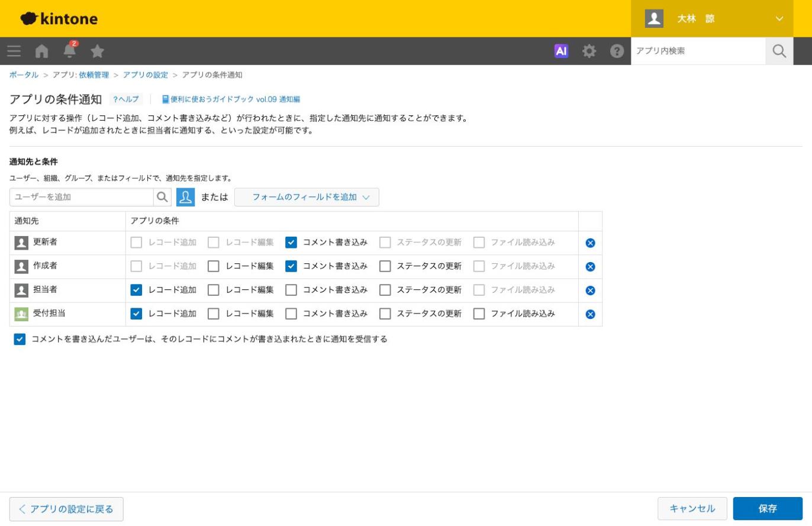Click the 保存 button
Viewport: 812px width, 526px height.
coord(768,508)
